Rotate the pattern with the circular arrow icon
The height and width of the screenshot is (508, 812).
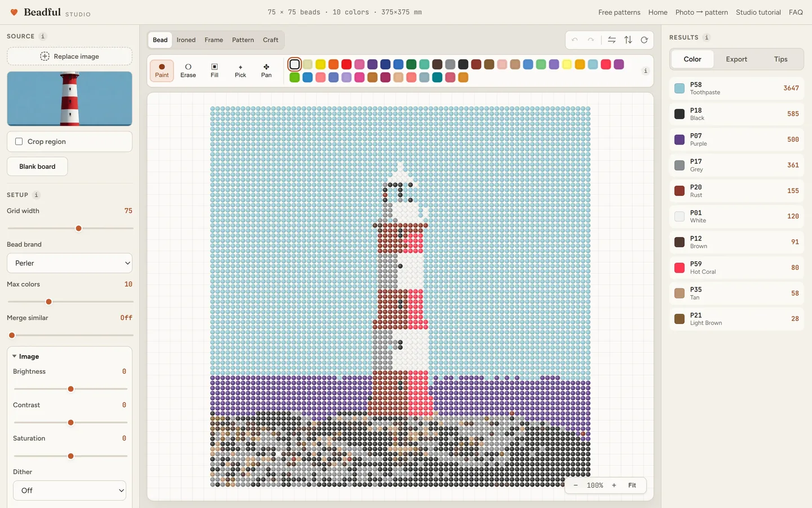click(x=644, y=40)
